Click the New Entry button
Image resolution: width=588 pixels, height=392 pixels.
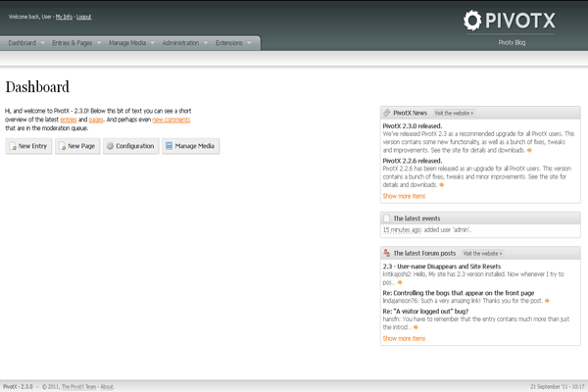click(x=28, y=146)
